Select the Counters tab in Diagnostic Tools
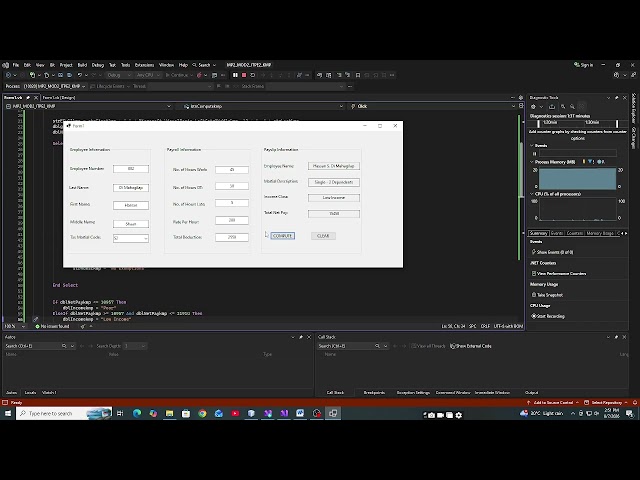640x480 pixels. 575,233
